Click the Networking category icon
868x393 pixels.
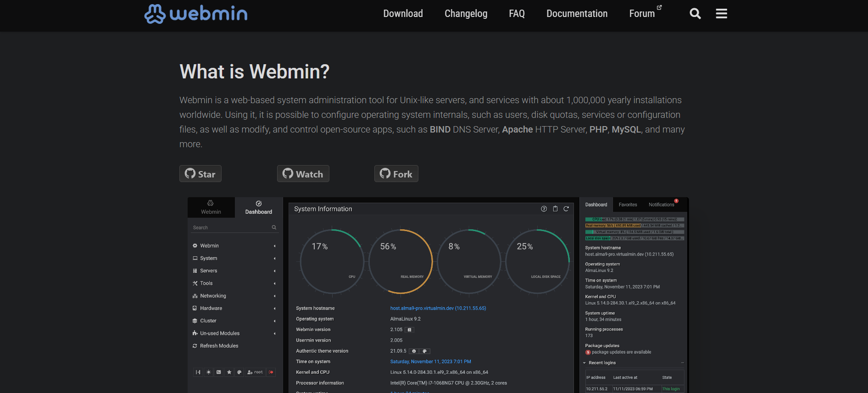tap(195, 296)
